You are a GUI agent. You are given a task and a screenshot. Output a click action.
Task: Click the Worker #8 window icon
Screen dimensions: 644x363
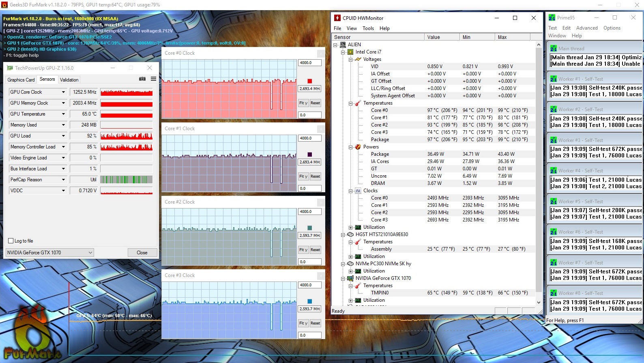click(554, 293)
